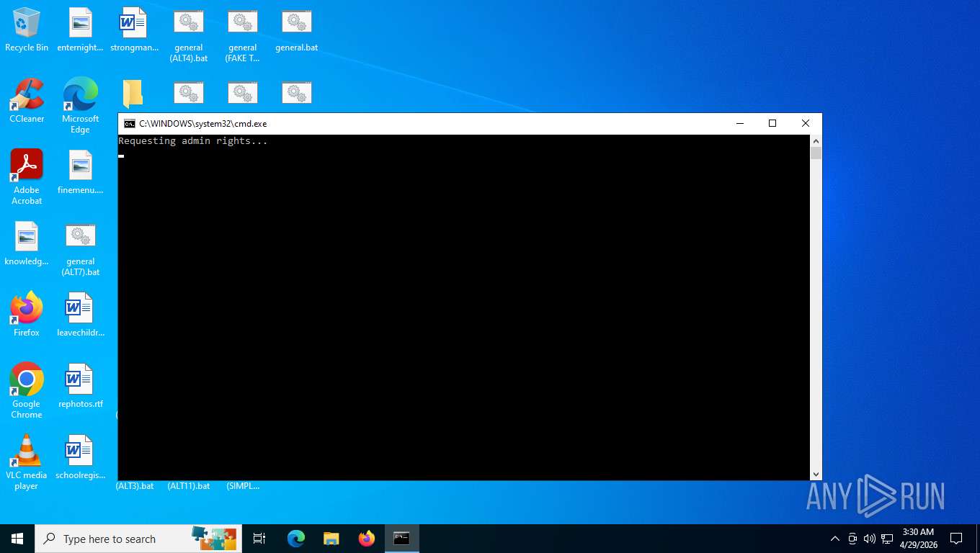Viewport: 980px width, 553px height.
Task: Click the cmd scrollbar down arrow
Action: coord(816,475)
